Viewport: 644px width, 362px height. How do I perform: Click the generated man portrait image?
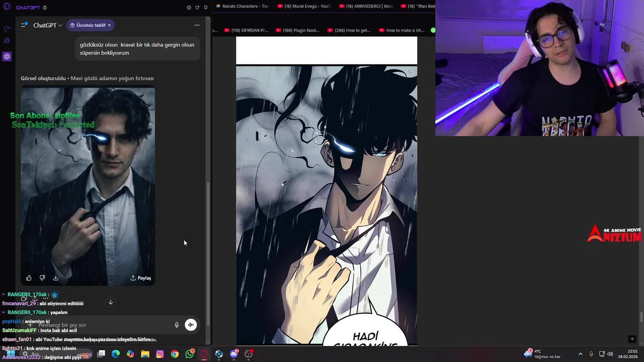tap(88, 186)
